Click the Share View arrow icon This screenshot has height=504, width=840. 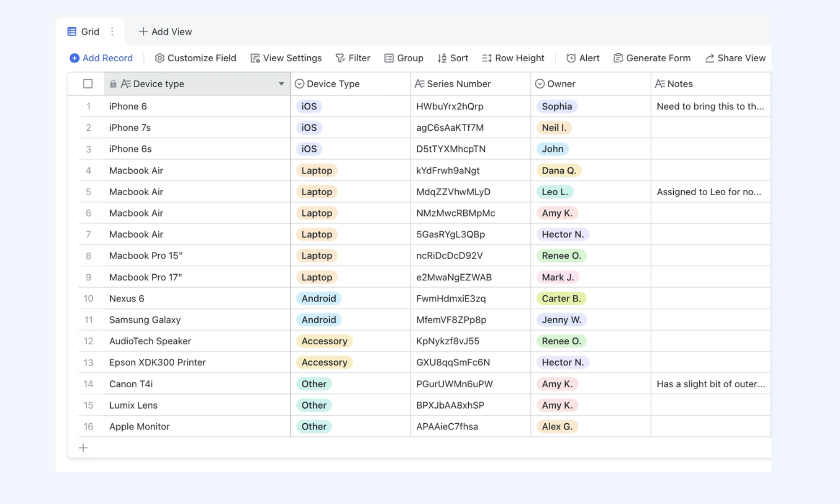pos(710,58)
